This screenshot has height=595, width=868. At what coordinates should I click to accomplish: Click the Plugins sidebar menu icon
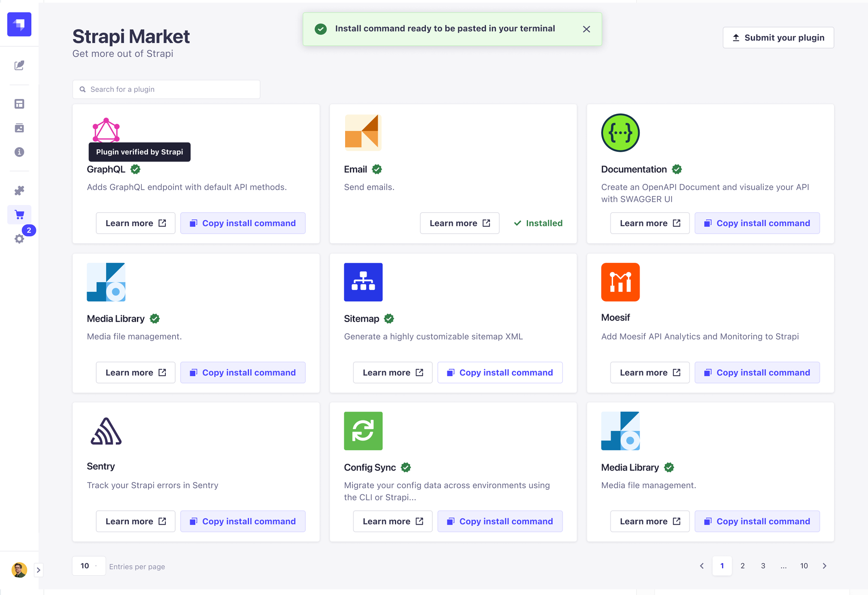(x=19, y=190)
